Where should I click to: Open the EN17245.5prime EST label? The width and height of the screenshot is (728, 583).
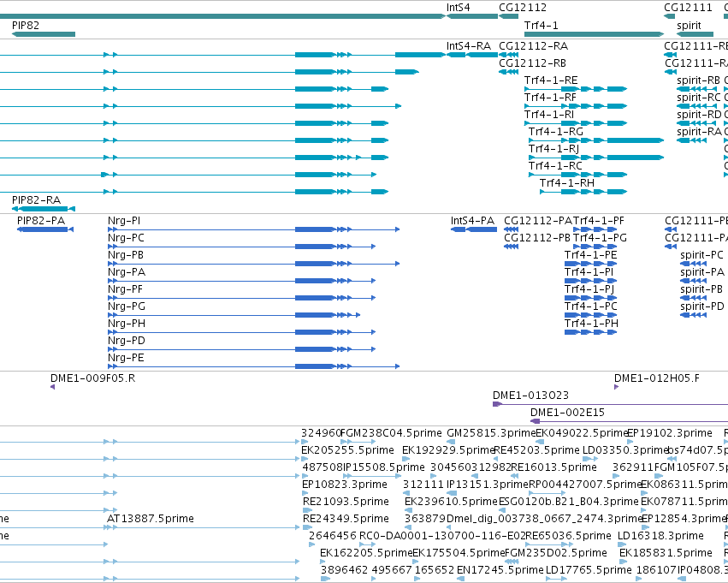500,569
